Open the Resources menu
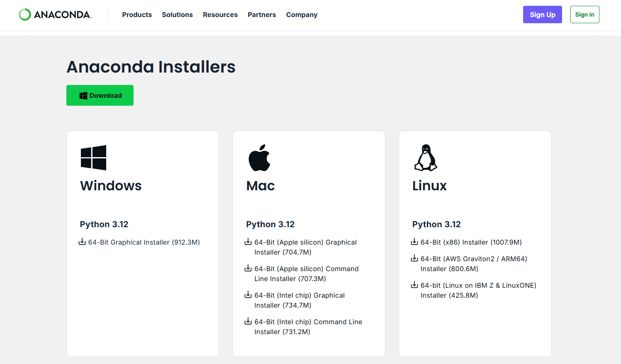 [220, 15]
